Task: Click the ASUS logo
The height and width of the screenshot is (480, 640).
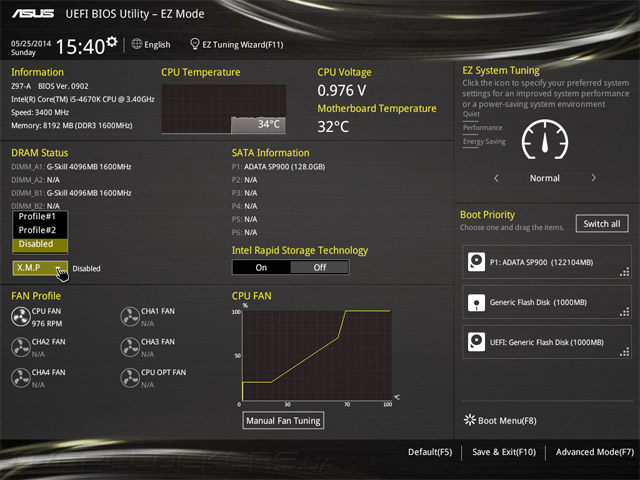Action: click(33, 14)
